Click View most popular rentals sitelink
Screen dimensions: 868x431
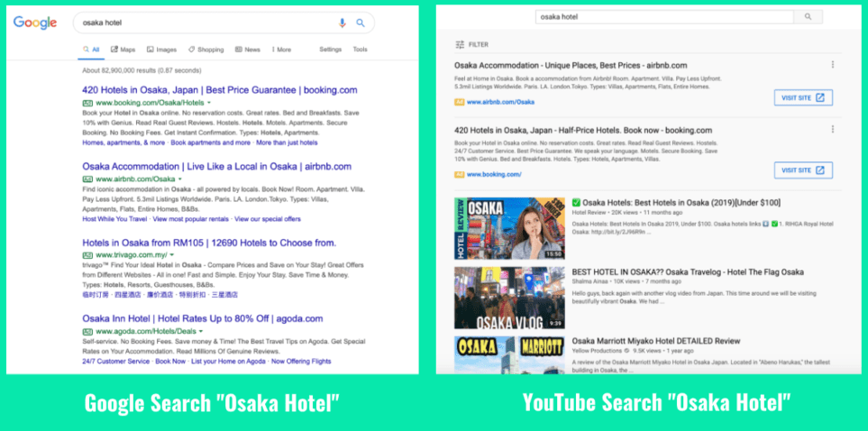click(x=190, y=219)
